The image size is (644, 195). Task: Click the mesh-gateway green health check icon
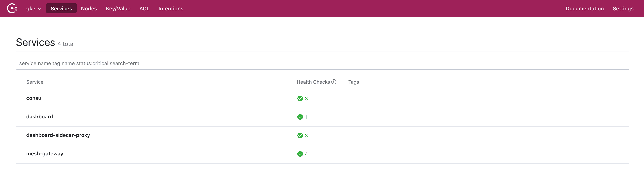tap(300, 154)
